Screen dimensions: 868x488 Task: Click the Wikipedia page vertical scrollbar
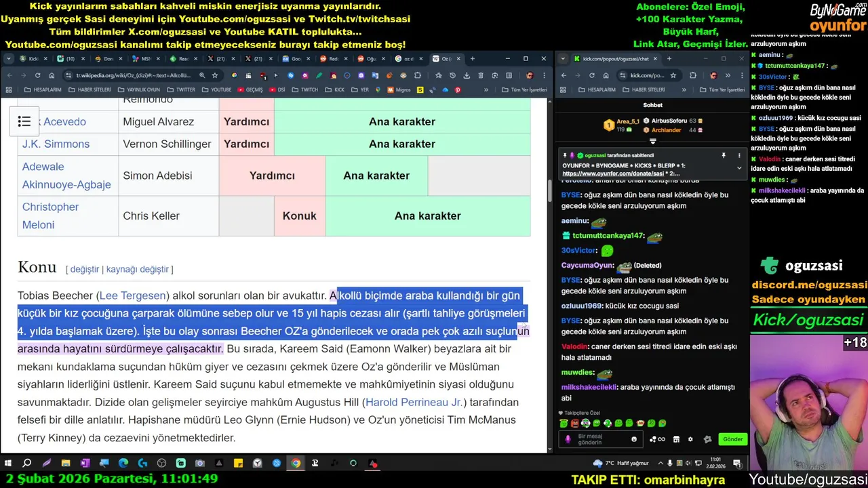pos(550,190)
